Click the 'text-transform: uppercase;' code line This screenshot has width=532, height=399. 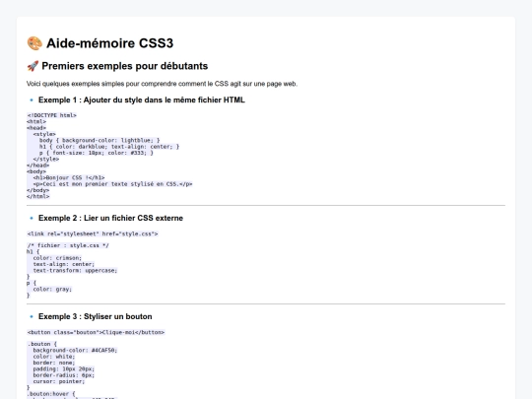(75, 270)
